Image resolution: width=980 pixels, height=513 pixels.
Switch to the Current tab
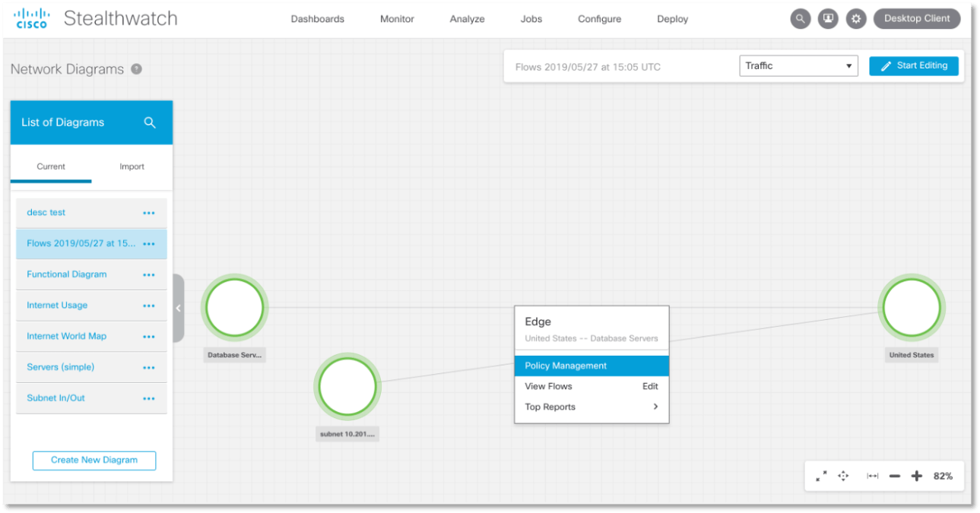pos(51,166)
